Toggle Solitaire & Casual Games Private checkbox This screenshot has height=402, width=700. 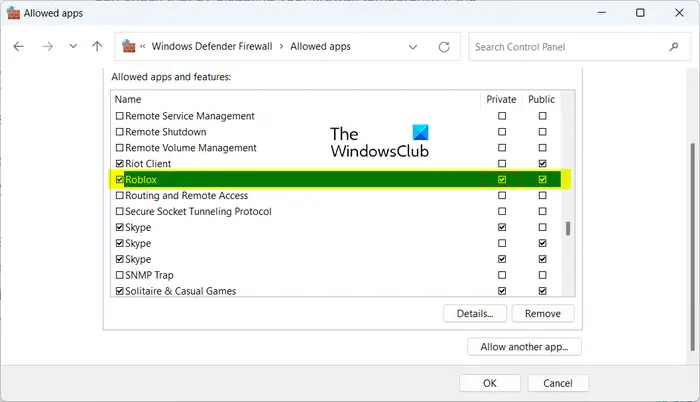coord(502,291)
